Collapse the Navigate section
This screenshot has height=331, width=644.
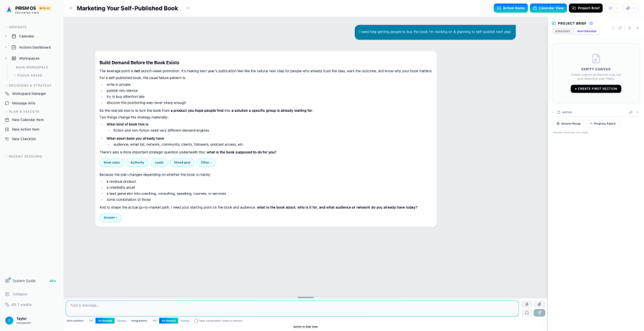coord(6,27)
